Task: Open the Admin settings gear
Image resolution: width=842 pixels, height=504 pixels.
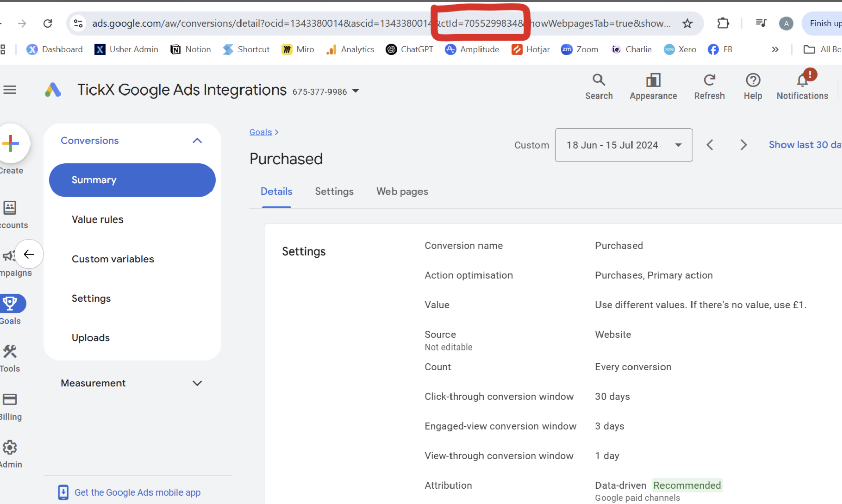Action: pos(10,452)
